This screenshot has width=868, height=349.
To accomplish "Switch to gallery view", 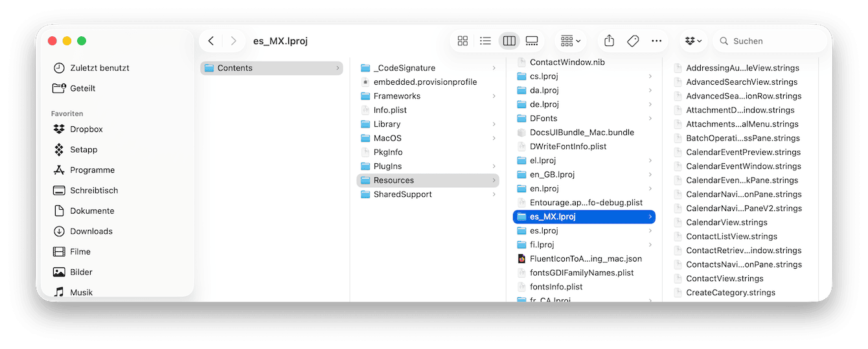I will coord(532,41).
